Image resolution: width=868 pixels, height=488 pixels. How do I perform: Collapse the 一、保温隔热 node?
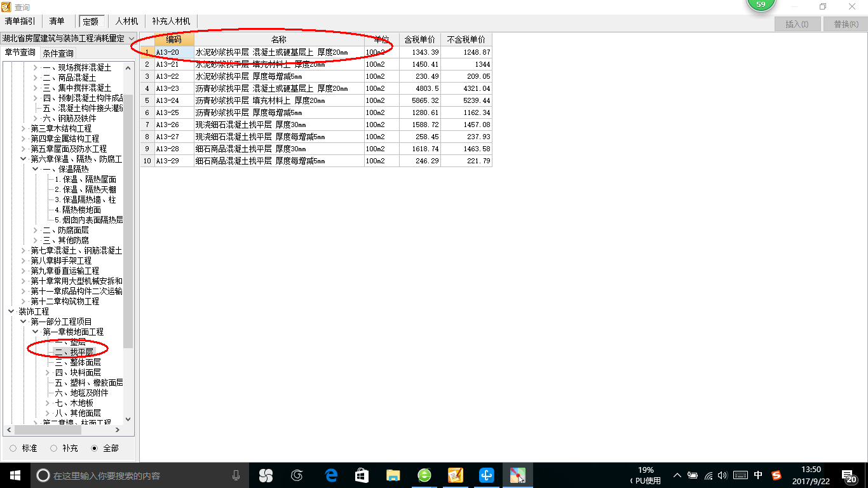coord(36,169)
